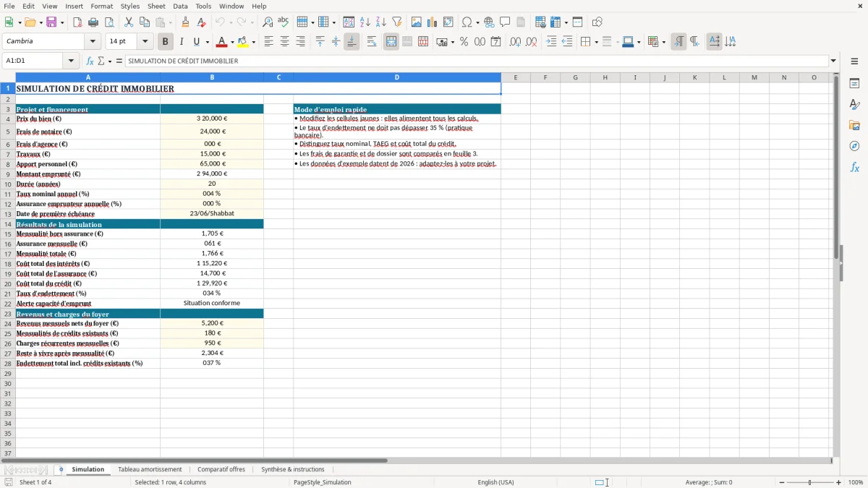Click Sheet 1 of 4 in status bar
868x488 pixels.
point(35,482)
